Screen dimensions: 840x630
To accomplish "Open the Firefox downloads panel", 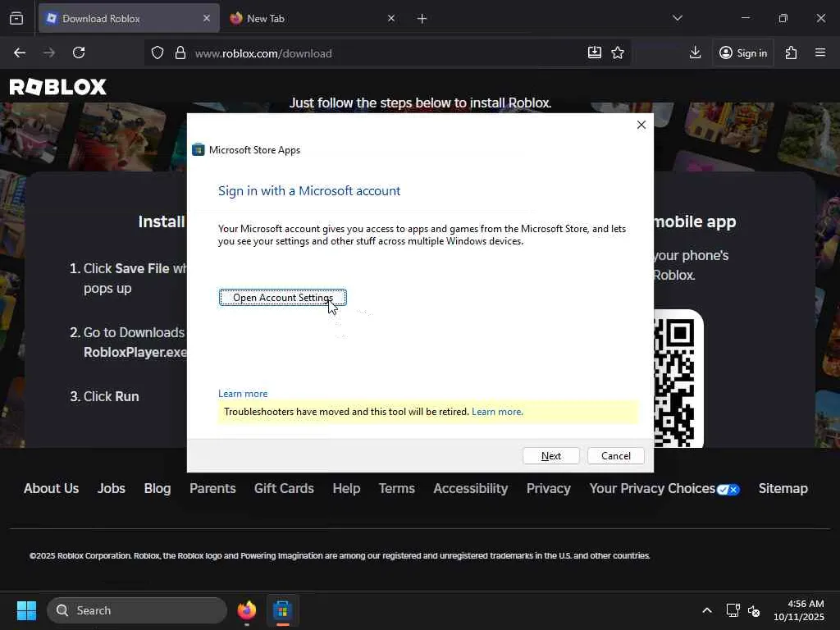I will point(696,52).
